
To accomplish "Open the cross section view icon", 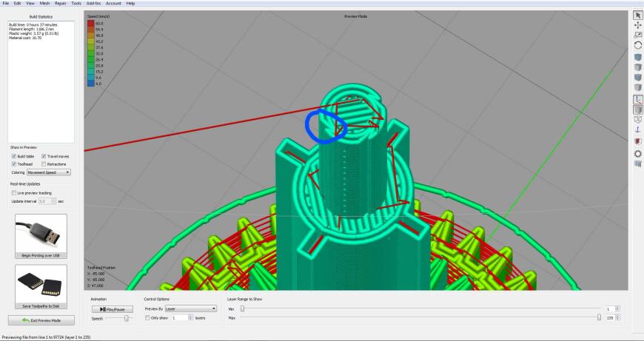I will 637,141.
